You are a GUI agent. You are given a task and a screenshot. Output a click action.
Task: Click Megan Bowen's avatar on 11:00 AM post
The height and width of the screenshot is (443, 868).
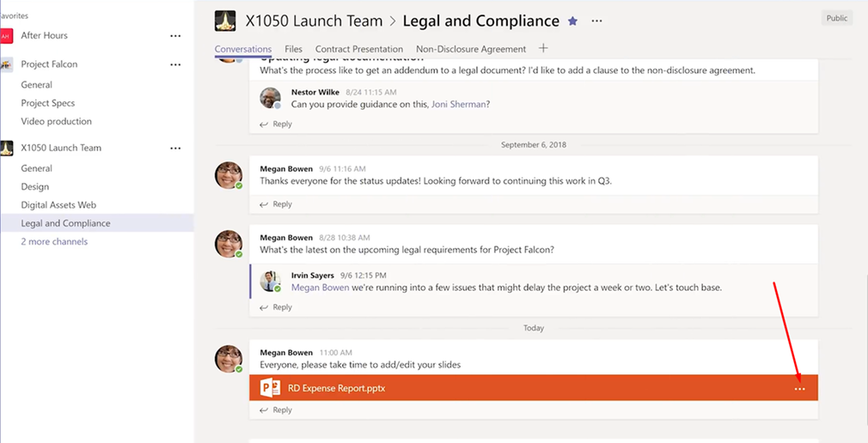tap(228, 359)
